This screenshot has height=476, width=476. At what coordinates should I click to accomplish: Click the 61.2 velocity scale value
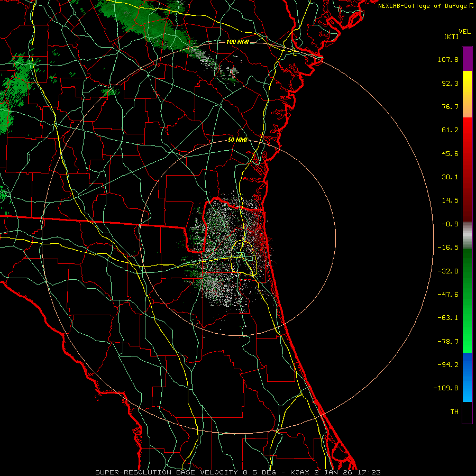point(450,130)
